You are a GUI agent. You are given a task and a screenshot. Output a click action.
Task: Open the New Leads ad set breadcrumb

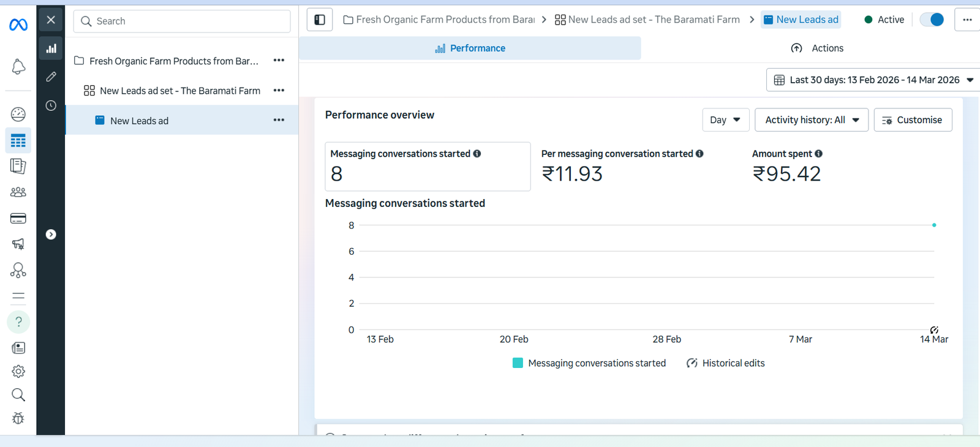click(647, 20)
